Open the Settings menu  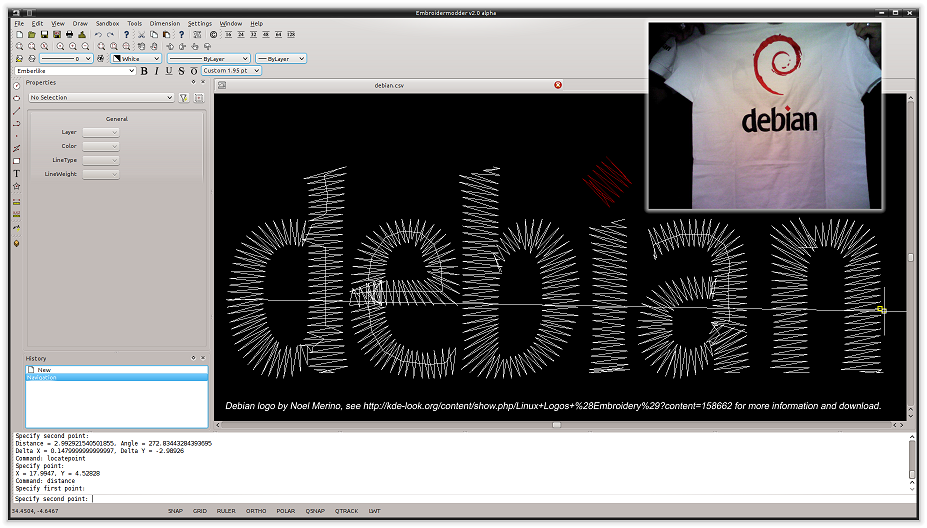click(200, 24)
